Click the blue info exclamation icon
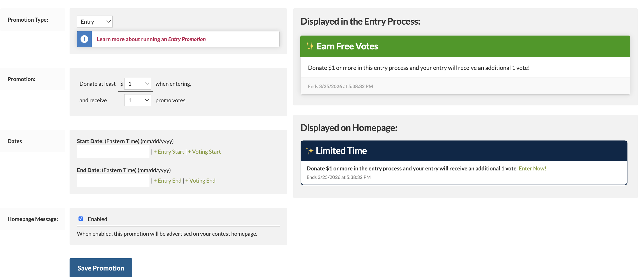644x280 pixels. click(x=84, y=39)
